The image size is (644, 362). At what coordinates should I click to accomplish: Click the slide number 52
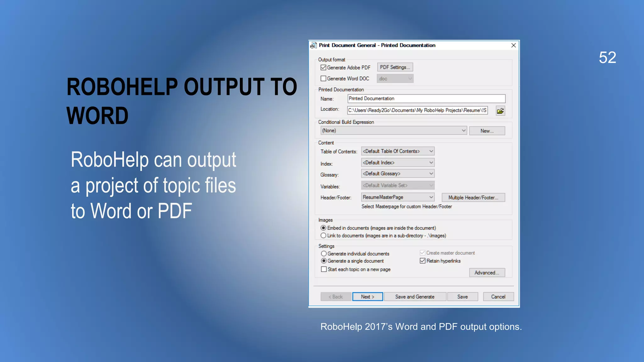(x=607, y=58)
